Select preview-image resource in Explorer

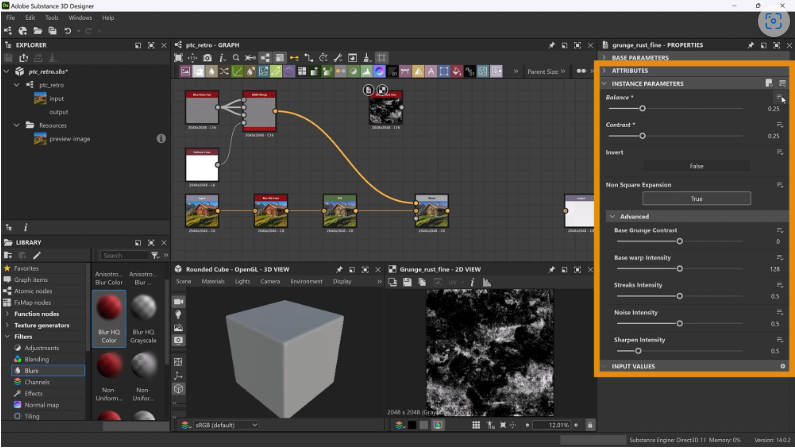(69, 139)
